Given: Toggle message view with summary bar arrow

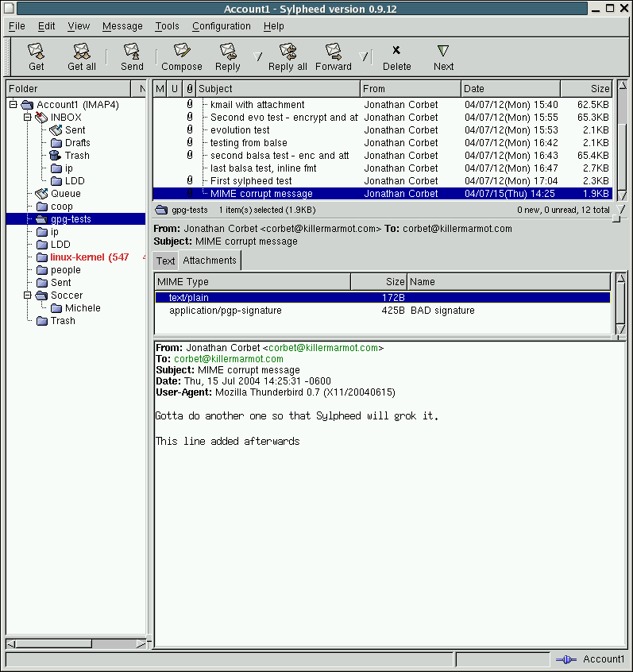Looking at the screenshot, I should click(x=620, y=209).
